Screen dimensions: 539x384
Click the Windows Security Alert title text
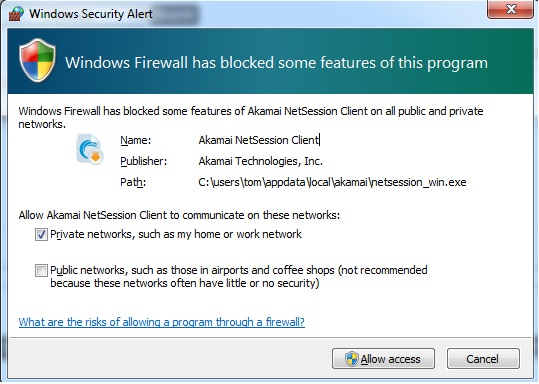pos(91,14)
